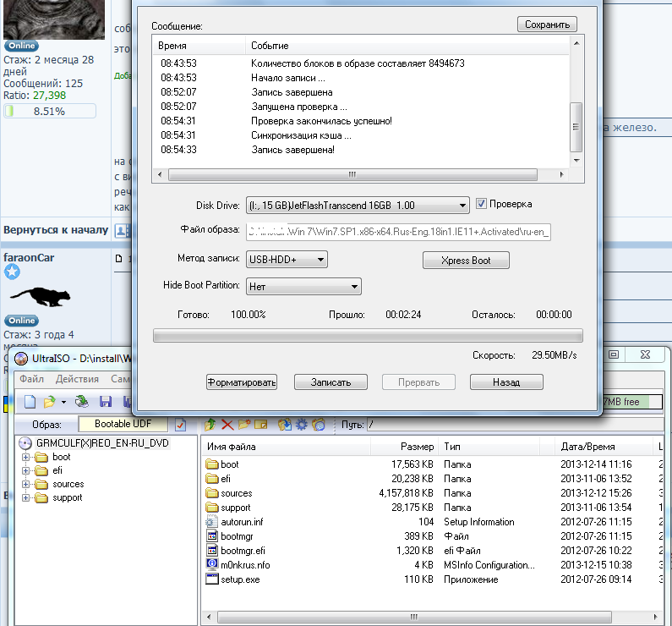Viewport: 672px width, 626px height.
Task: Open the Действия menu in UltraISO
Action: (77, 379)
